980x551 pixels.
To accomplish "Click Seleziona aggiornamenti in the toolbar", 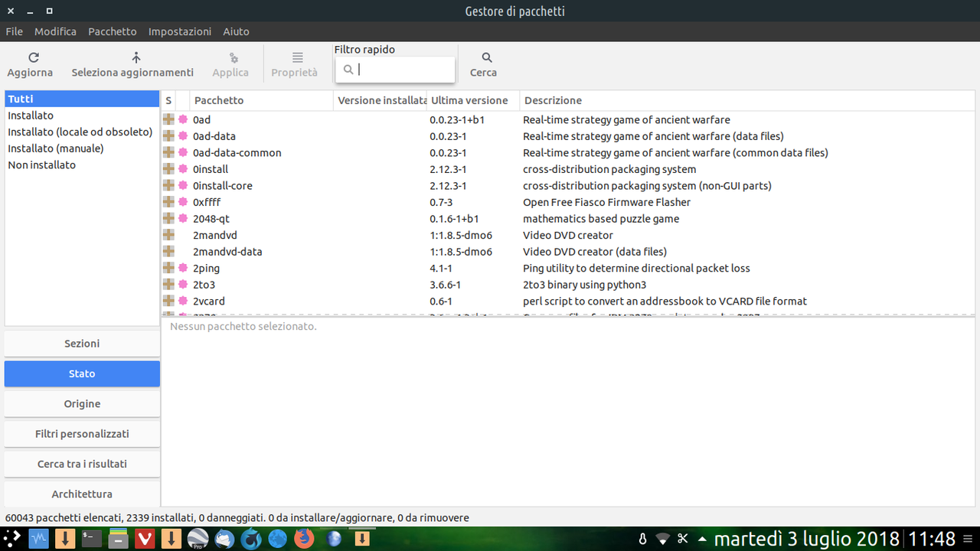I will [132, 65].
